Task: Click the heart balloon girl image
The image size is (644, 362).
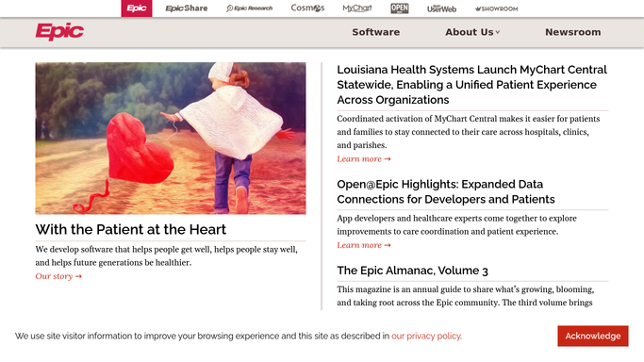Action: coord(171,139)
